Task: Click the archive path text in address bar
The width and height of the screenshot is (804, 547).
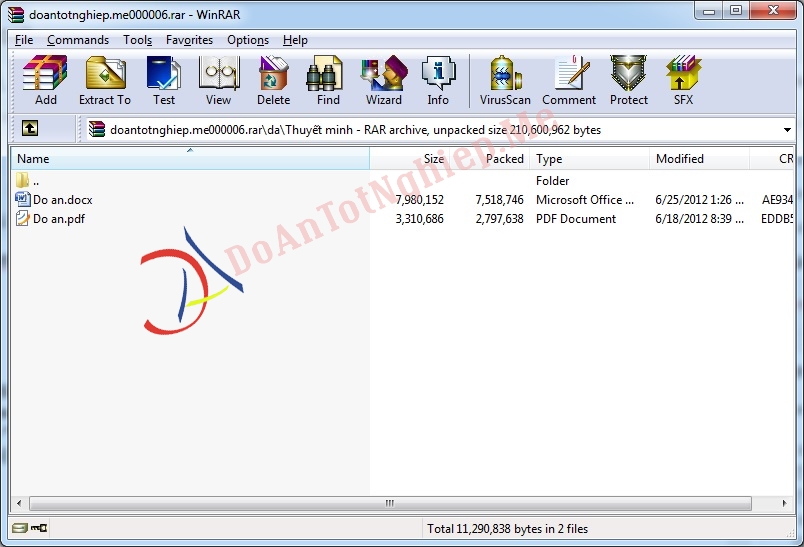Action: pos(355,130)
